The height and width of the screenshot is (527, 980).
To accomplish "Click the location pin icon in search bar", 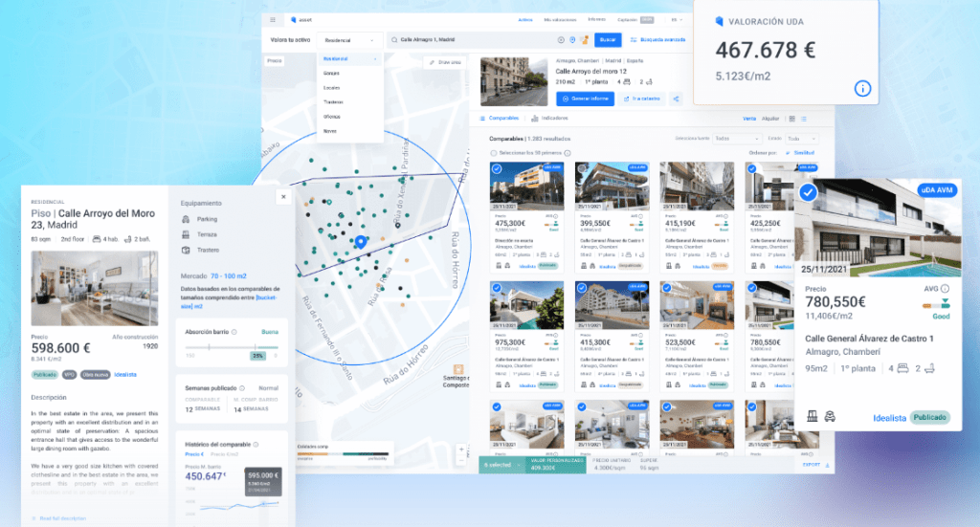I will 572,40.
